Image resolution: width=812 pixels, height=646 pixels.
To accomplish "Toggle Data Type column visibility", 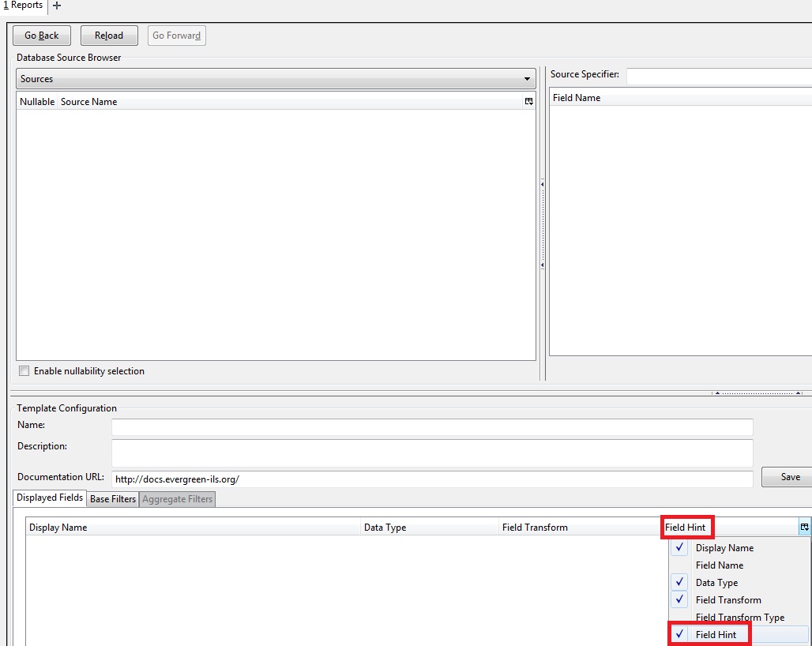I will (x=716, y=583).
